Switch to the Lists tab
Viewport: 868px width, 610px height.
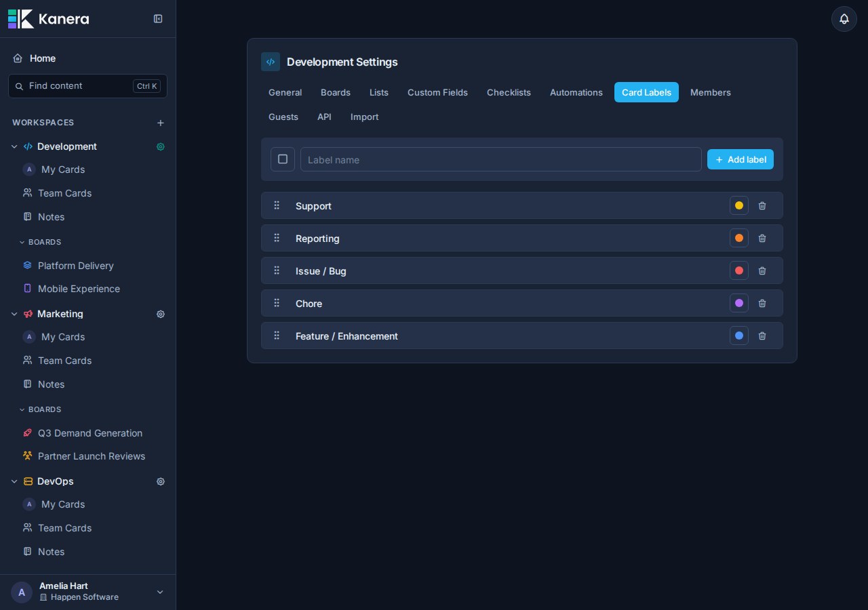tap(379, 92)
